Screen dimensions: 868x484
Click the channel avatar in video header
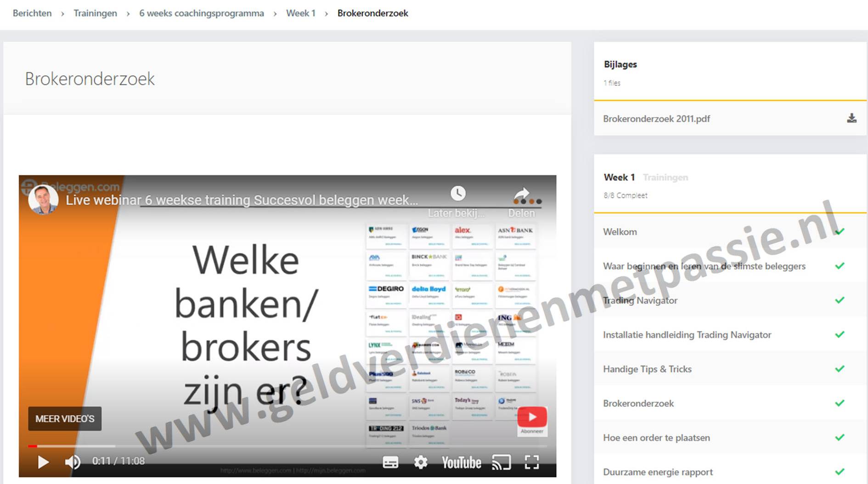43,200
